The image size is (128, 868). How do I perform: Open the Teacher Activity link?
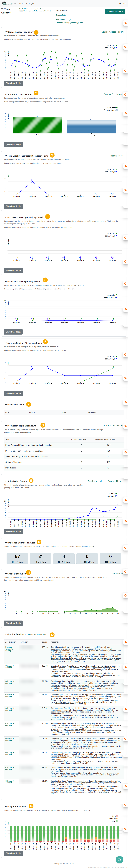[96, 481]
